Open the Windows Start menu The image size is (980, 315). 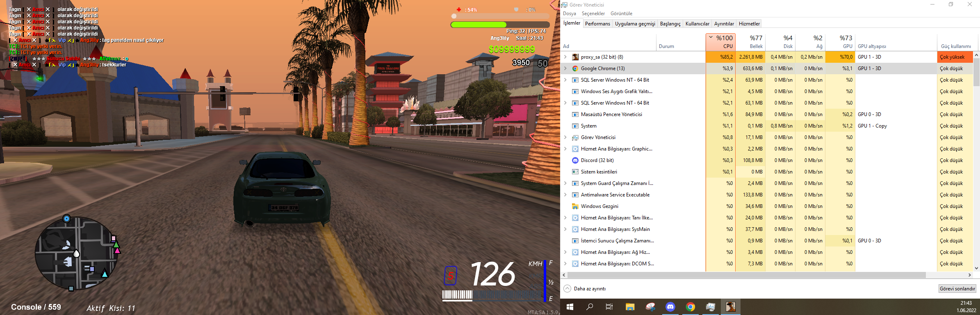click(570, 307)
